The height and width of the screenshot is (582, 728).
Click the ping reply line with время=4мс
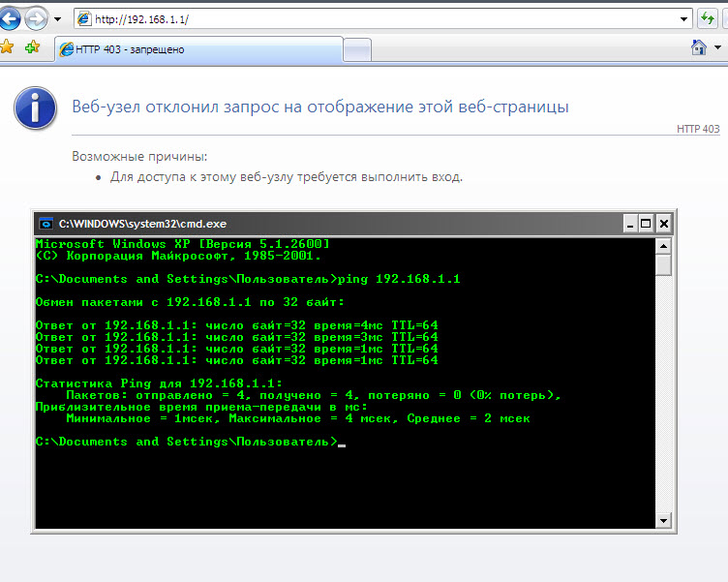pyautogui.click(x=237, y=325)
